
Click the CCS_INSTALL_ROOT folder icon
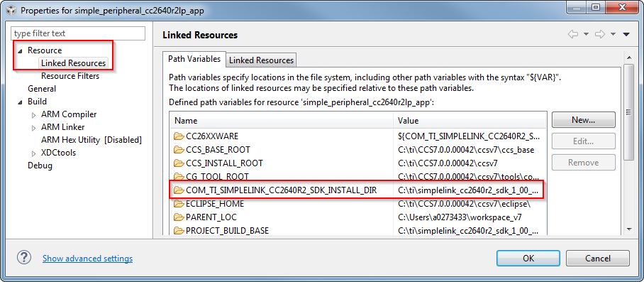click(x=179, y=163)
